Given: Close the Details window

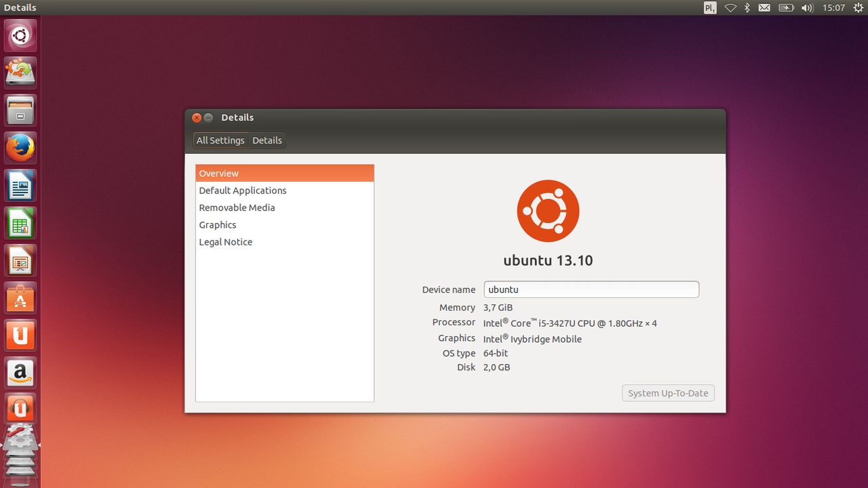Looking at the screenshot, I should click(x=197, y=117).
